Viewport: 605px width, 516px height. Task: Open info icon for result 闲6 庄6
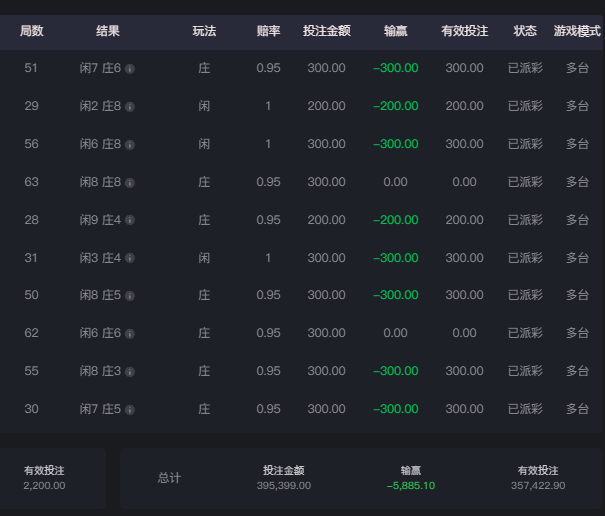[x=130, y=334]
